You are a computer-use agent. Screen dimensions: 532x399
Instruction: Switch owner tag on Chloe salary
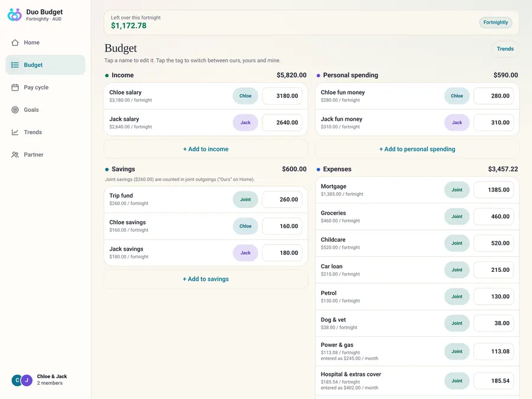click(245, 96)
